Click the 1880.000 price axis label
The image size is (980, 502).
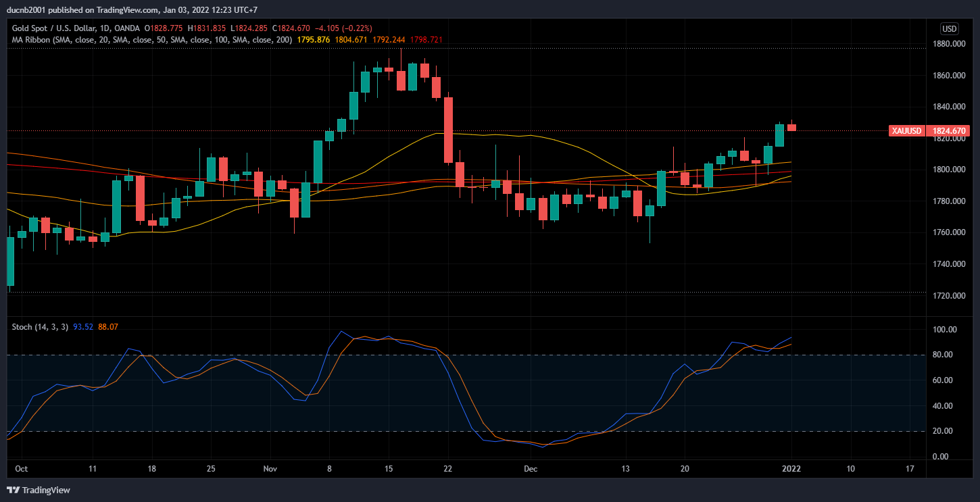click(x=949, y=44)
